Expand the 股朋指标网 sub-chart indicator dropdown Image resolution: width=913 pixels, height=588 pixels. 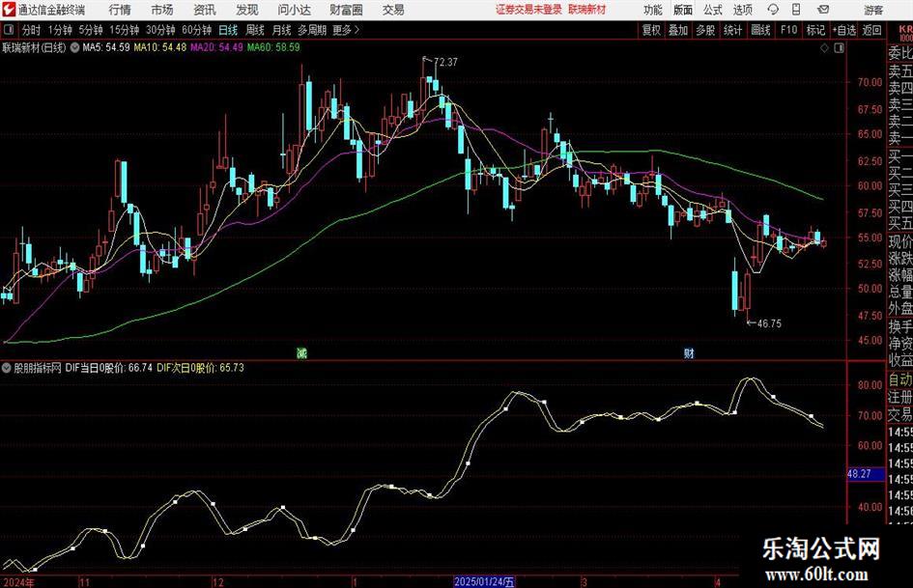(x=7, y=368)
